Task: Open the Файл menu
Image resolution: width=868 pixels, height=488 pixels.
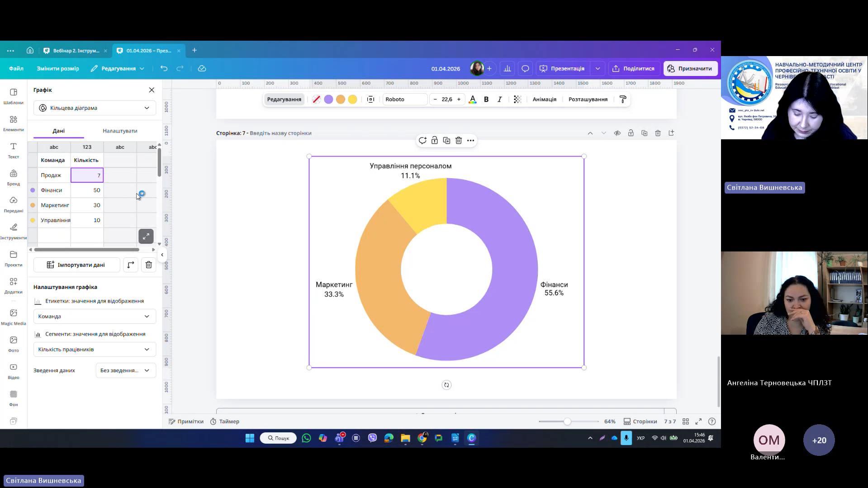Action: point(16,69)
